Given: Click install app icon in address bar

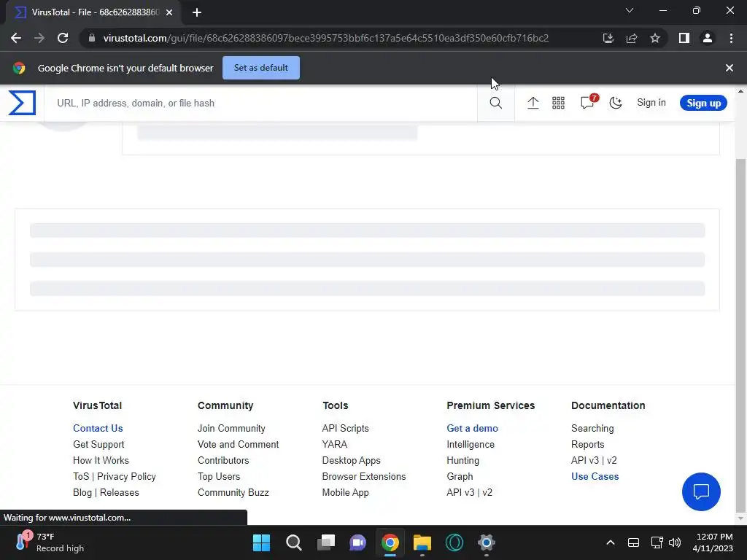Looking at the screenshot, I should coord(608,38).
